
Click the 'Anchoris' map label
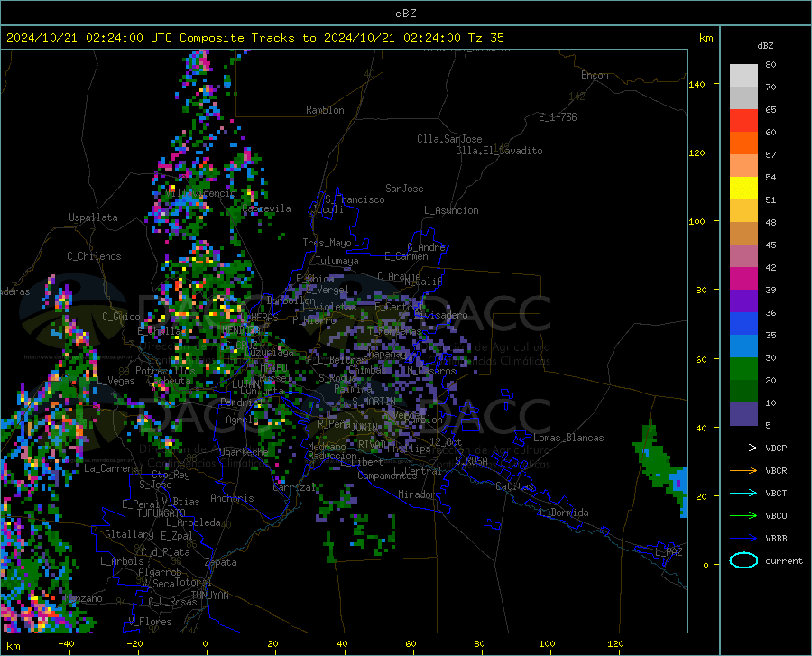[232, 499]
